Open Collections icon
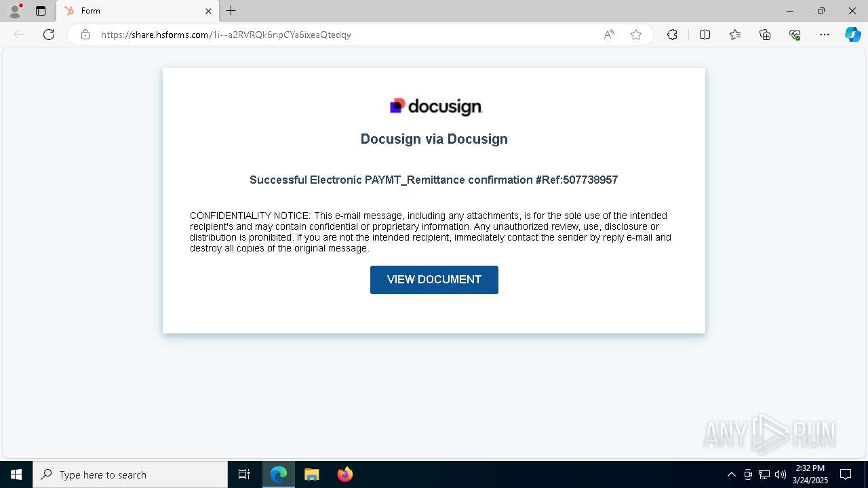The height and width of the screenshot is (488, 868). tap(765, 35)
